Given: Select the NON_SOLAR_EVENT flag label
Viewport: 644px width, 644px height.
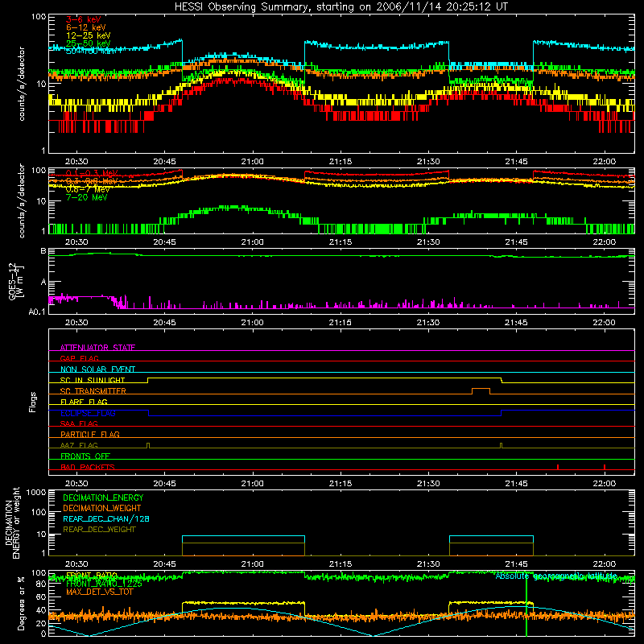Looking at the screenshot, I should point(97,369).
